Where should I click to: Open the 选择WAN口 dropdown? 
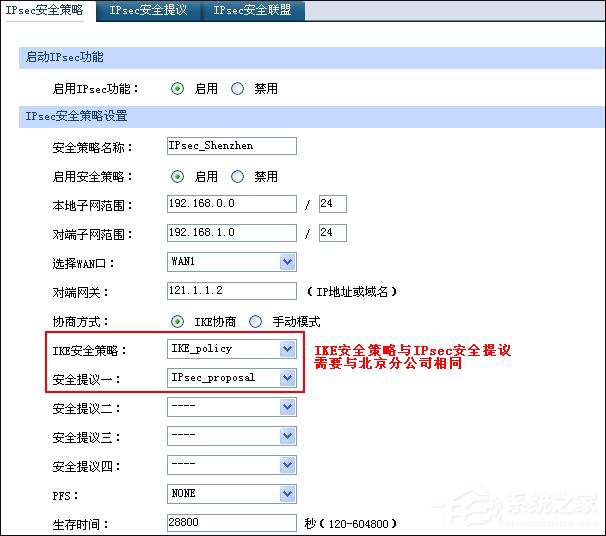[x=232, y=262]
